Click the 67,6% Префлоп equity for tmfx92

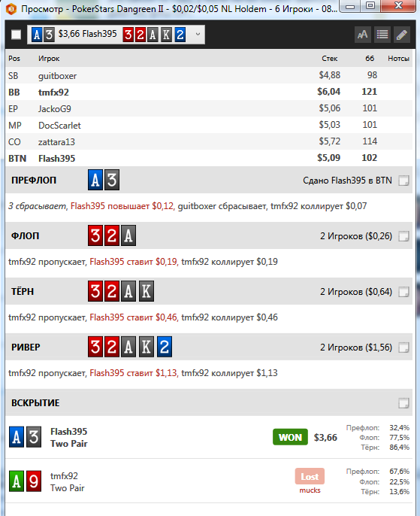399,471
